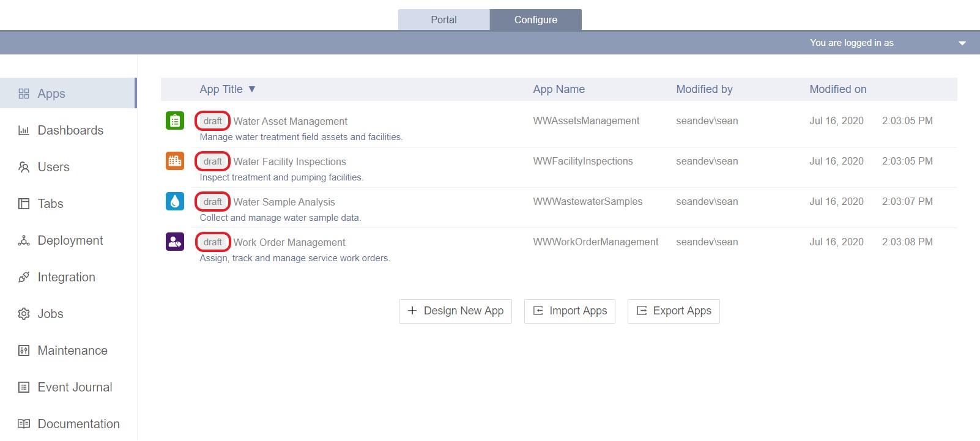The image size is (980, 441).
Task: Click the Import Apps button
Action: pyautogui.click(x=570, y=311)
